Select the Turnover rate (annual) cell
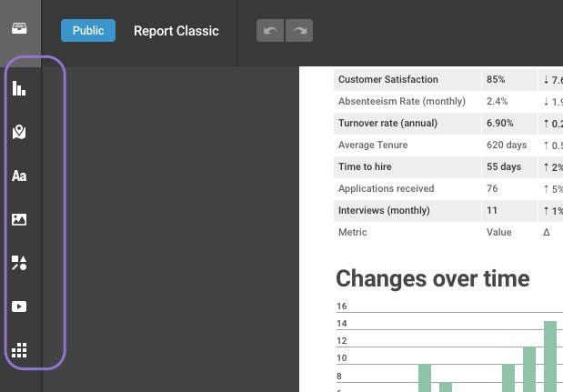 tap(387, 123)
